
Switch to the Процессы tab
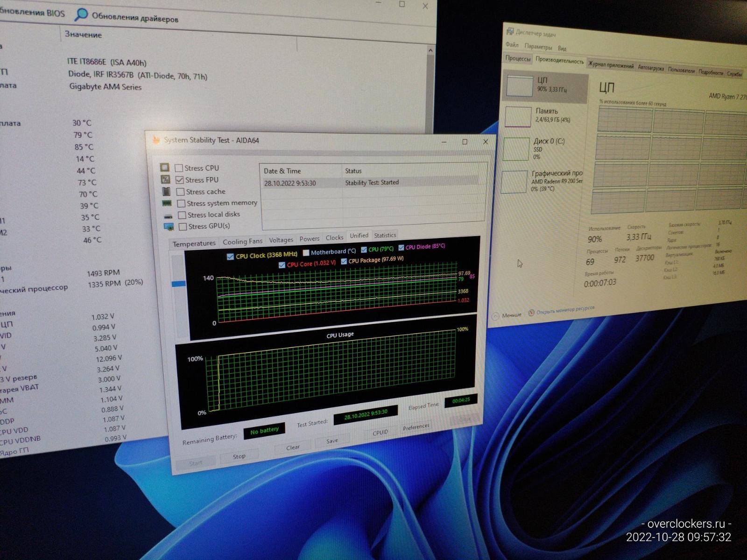tap(518, 58)
